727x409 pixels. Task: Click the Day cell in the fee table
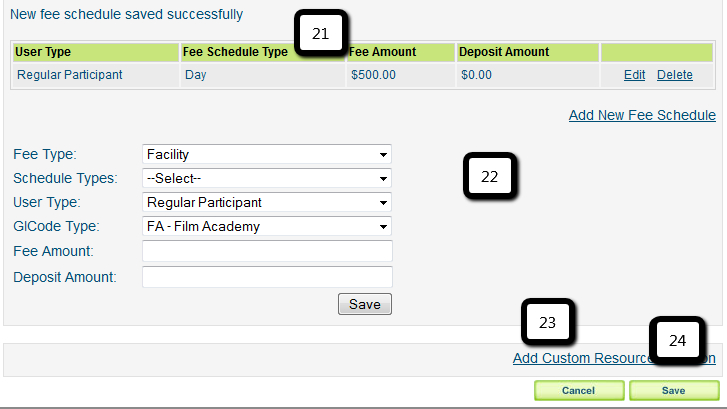pyautogui.click(x=195, y=74)
